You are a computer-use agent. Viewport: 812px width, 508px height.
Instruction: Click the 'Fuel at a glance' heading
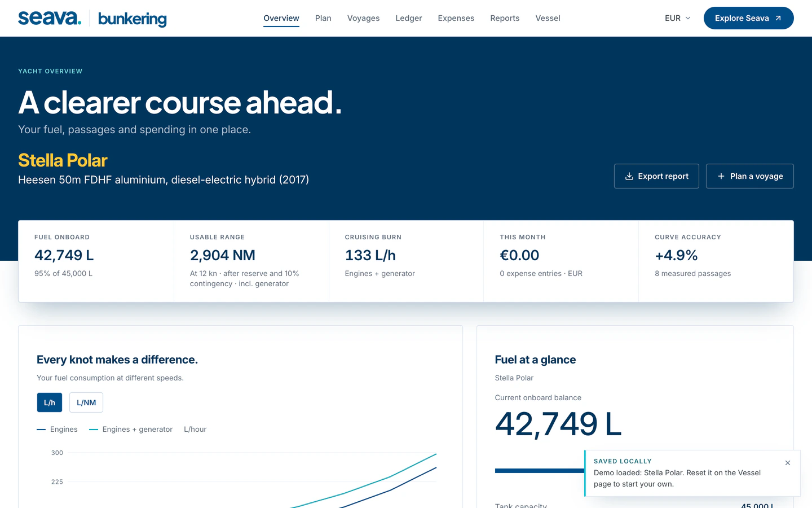[x=535, y=360]
